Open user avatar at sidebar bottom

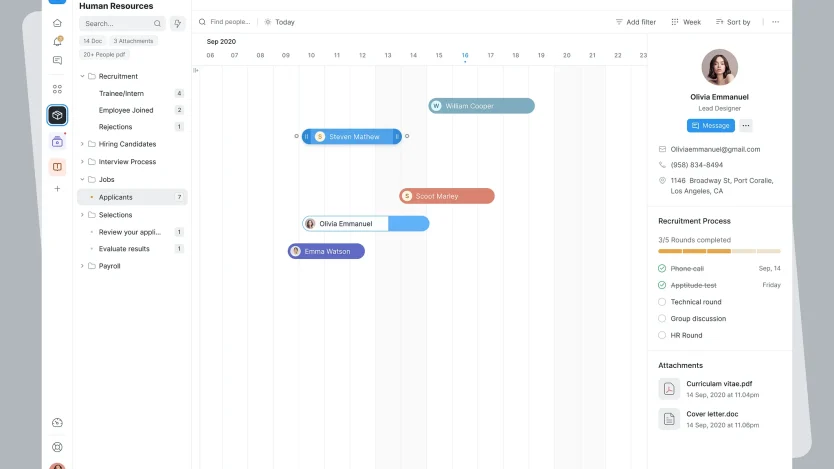(x=57, y=466)
